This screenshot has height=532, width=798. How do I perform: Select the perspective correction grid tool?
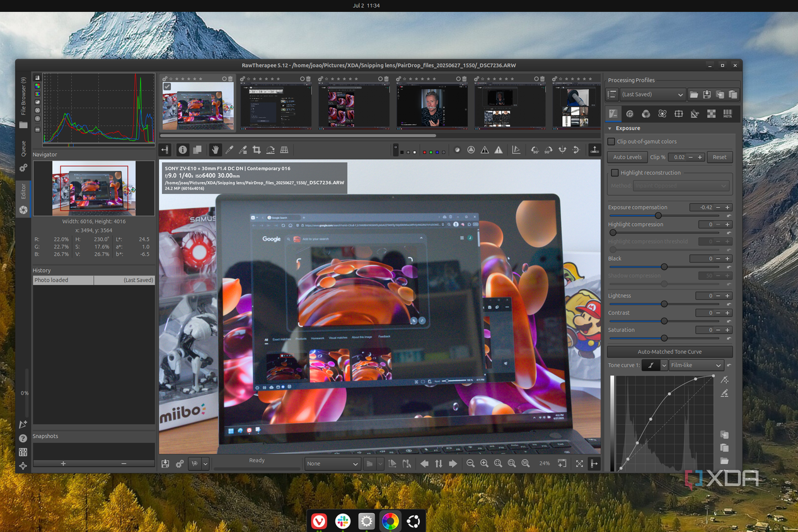click(x=284, y=150)
